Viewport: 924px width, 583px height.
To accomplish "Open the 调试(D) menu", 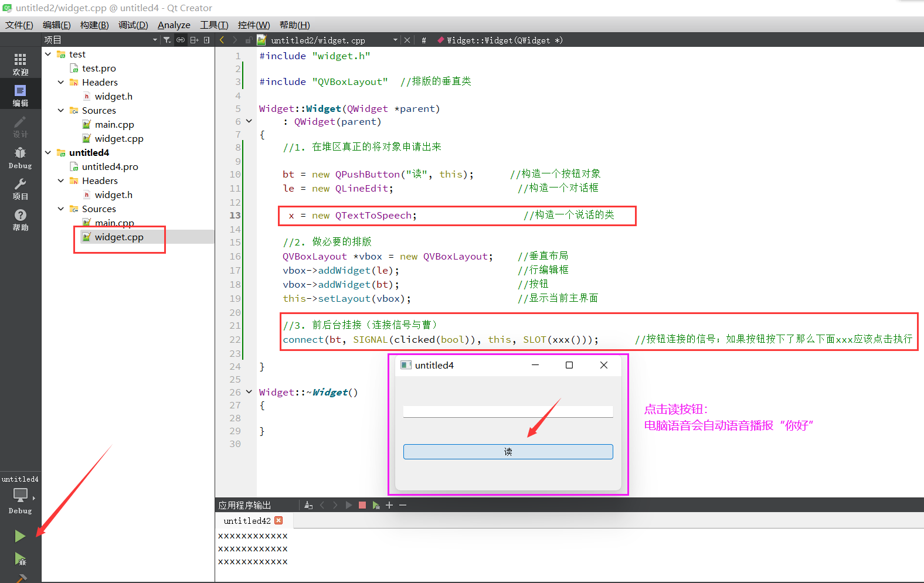I will 133,25.
